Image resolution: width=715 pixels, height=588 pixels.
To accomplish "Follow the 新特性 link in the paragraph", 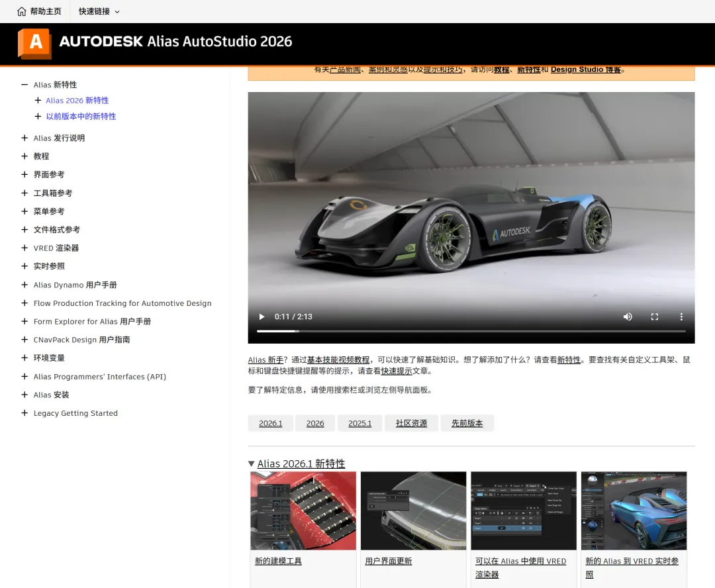I will (x=569, y=360).
